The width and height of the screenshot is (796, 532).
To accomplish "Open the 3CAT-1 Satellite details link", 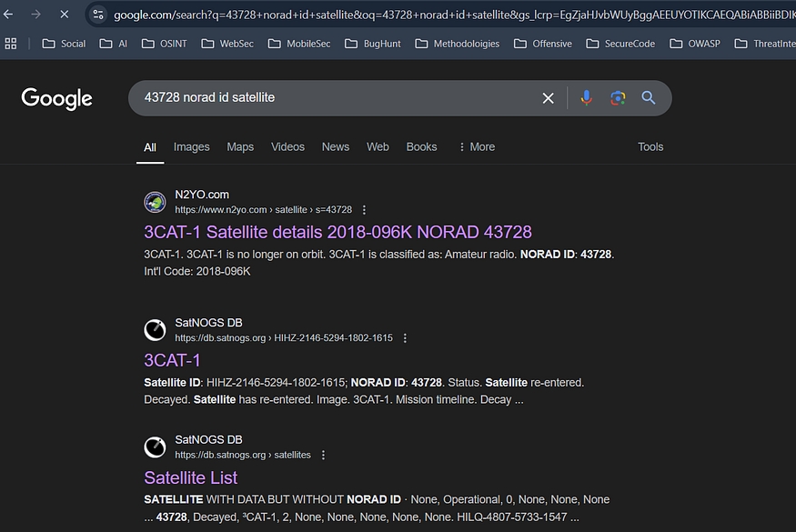I will 338,232.
